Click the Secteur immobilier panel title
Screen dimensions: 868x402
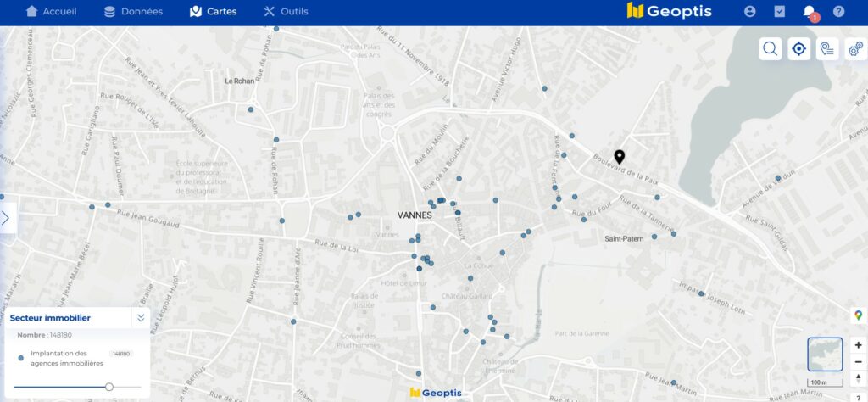(50, 318)
